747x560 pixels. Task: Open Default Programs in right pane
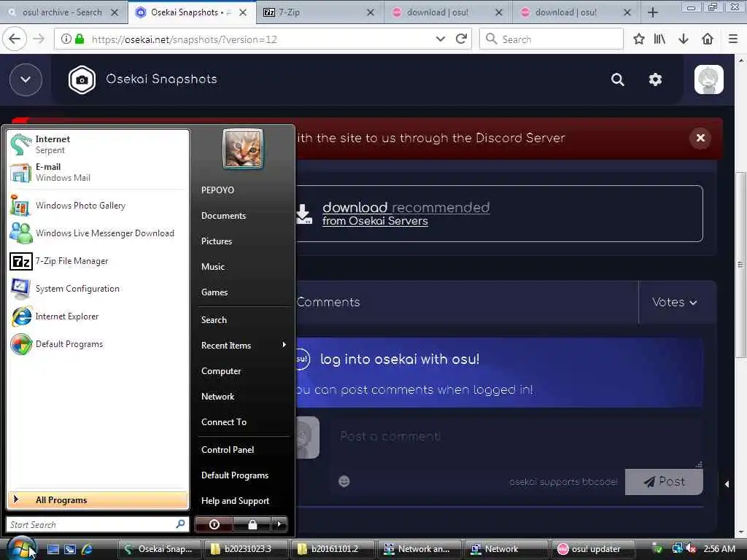243,475
